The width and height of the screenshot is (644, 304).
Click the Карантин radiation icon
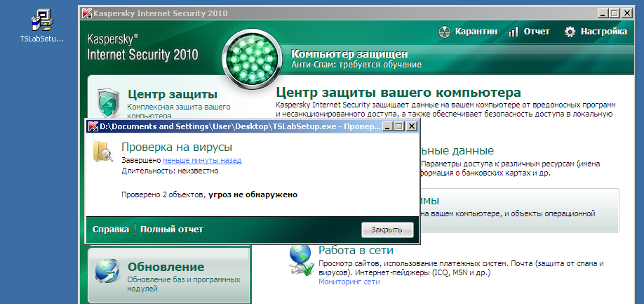[x=445, y=32]
